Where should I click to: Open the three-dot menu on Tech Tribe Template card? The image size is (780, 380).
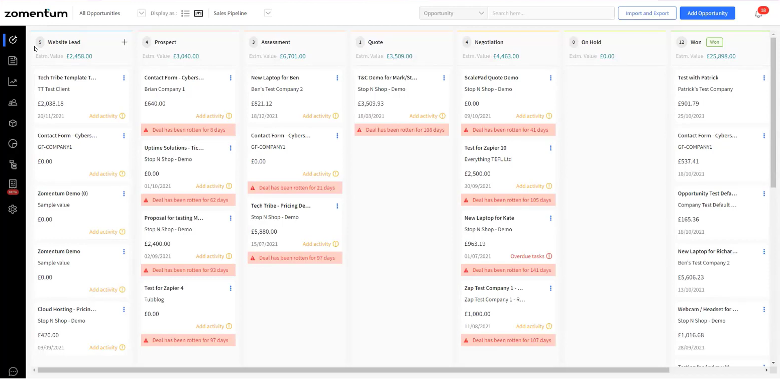point(124,78)
